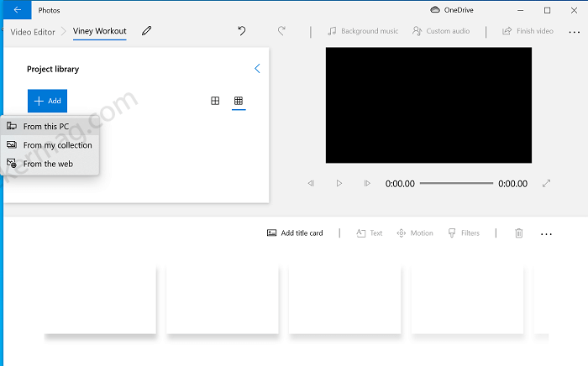Close the Photos window
Image resolution: width=588 pixels, height=366 pixels.
click(574, 10)
